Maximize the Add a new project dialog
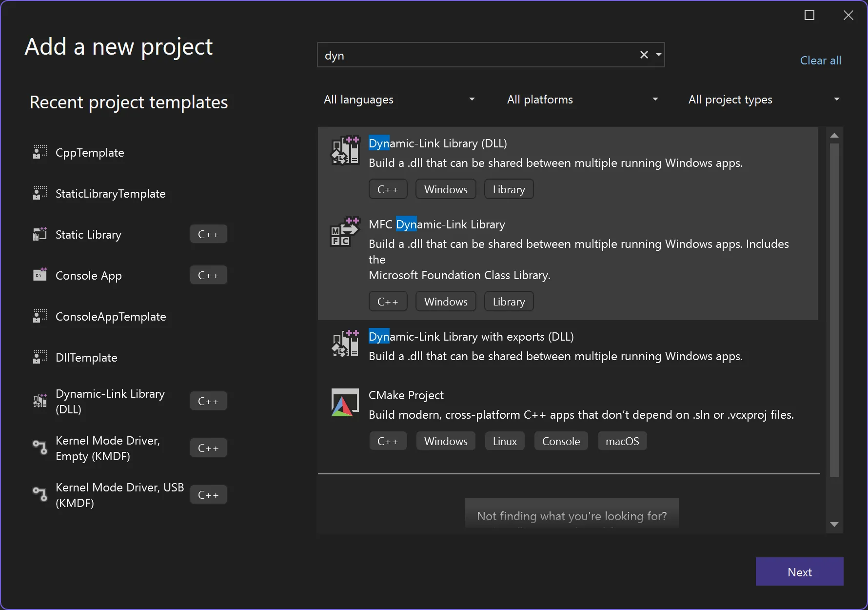This screenshot has height=610, width=868. [809, 15]
